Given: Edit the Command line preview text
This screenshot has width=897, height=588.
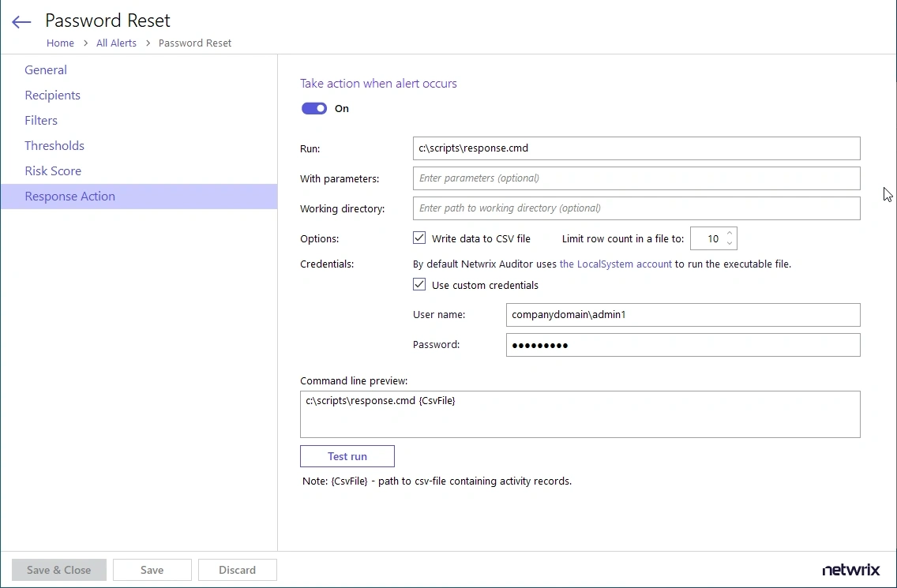Looking at the screenshot, I should point(580,414).
